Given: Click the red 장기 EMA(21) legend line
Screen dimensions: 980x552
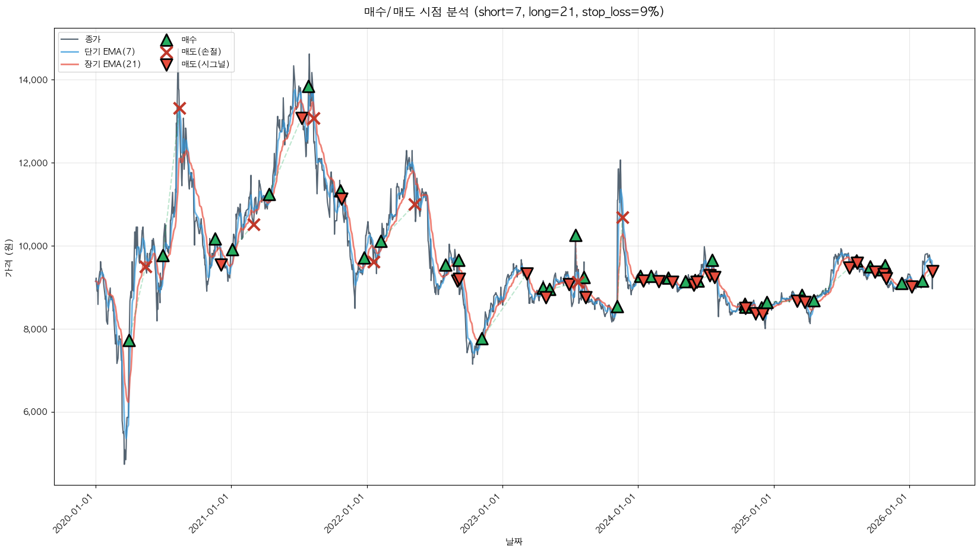Looking at the screenshot, I should point(70,64).
